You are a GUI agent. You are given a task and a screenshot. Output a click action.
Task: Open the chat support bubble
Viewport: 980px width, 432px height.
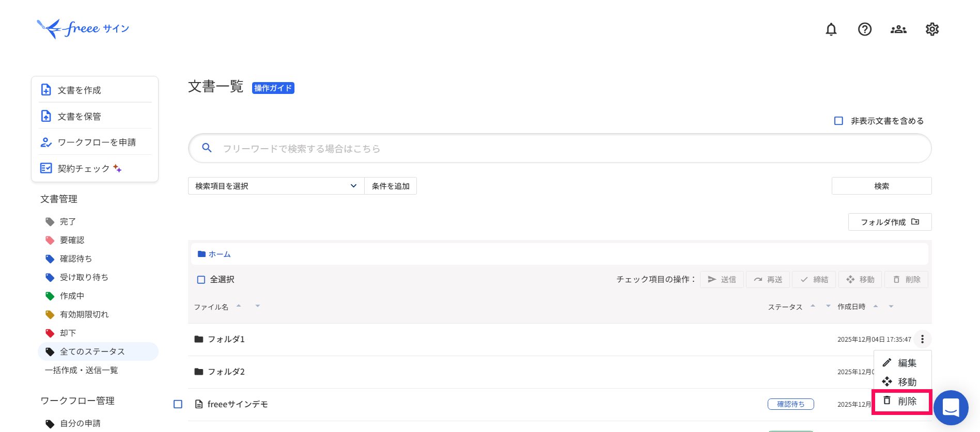coord(951,408)
